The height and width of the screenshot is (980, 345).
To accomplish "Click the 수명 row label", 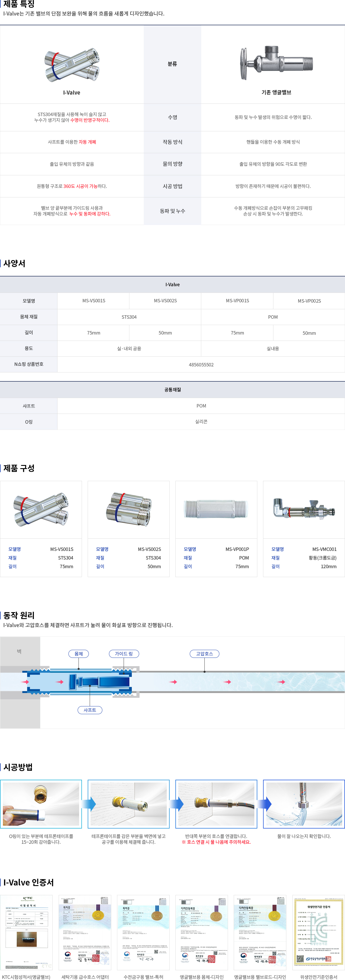I will tap(172, 117).
